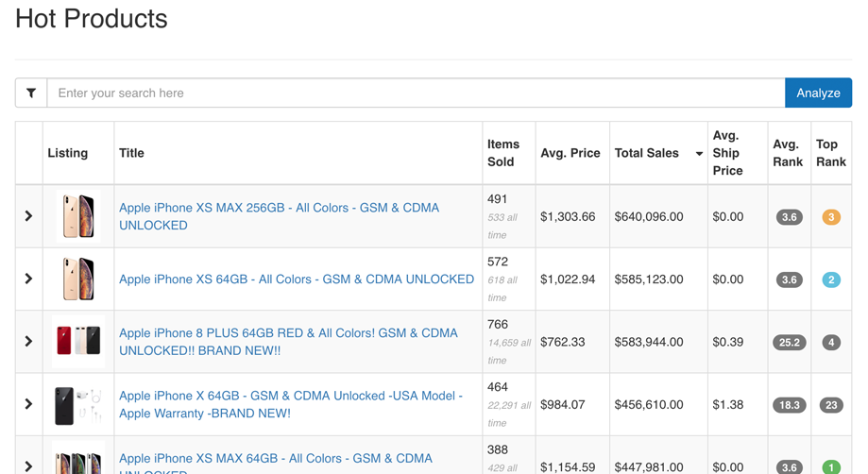Image resolution: width=868 pixels, height=474 pixels.
Task: Open iPhone XS 64GB listing thumbnail
Action: (x=78, y=279)
